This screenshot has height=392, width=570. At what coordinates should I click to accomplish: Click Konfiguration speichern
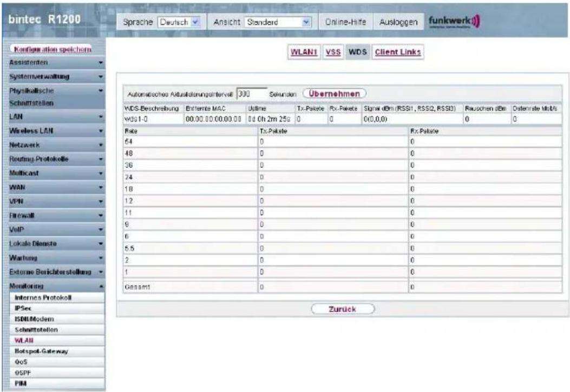[53, 49]
